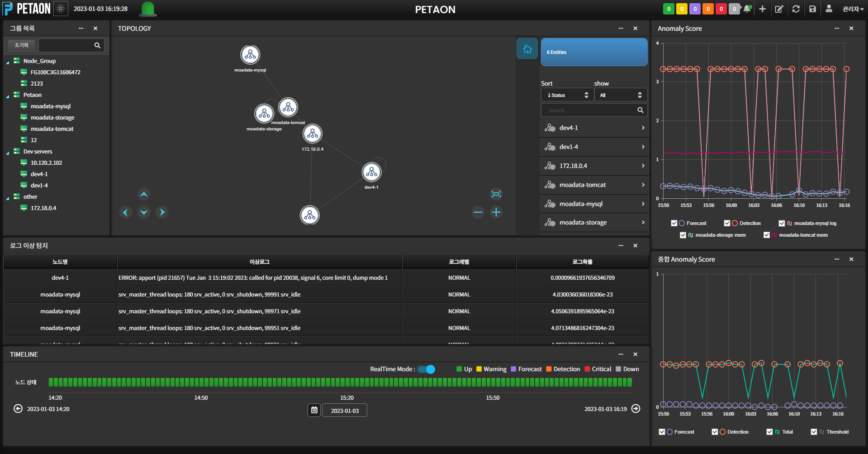
Task: Select the moadata-mysql topology node
Action: (250, 55)
